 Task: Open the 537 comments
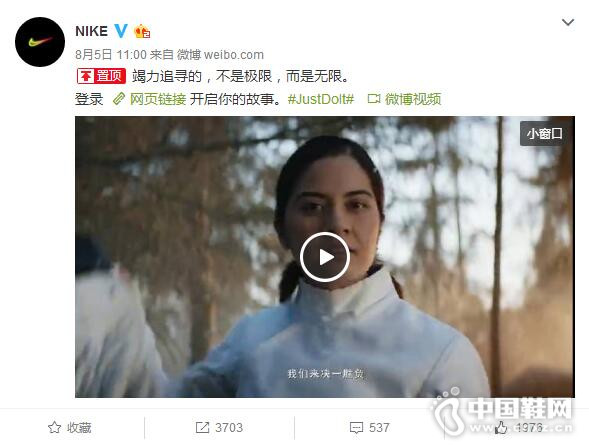point(379,427)
